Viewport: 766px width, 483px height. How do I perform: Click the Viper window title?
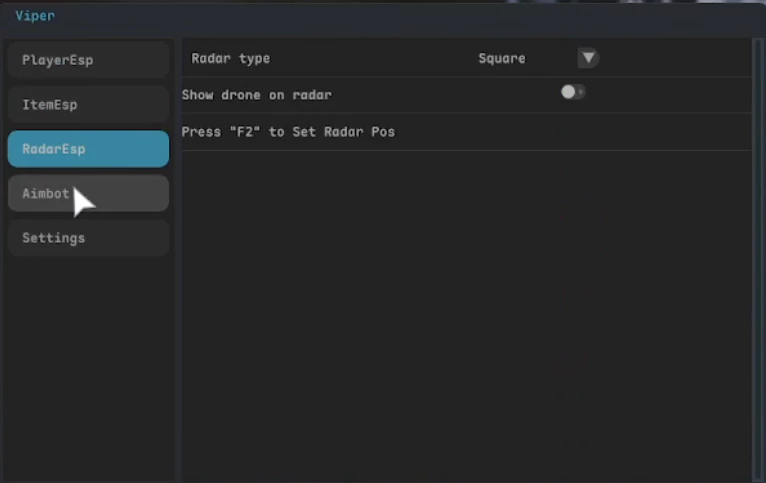[x=35, y=16]
